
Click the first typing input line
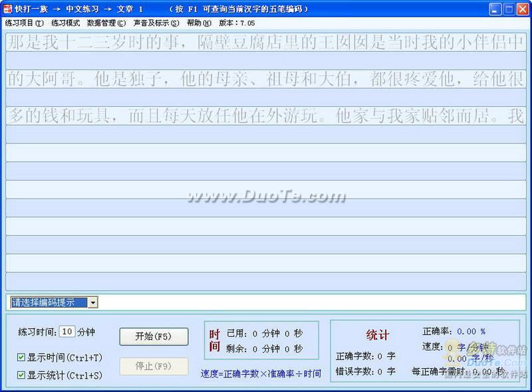[266, 60]
